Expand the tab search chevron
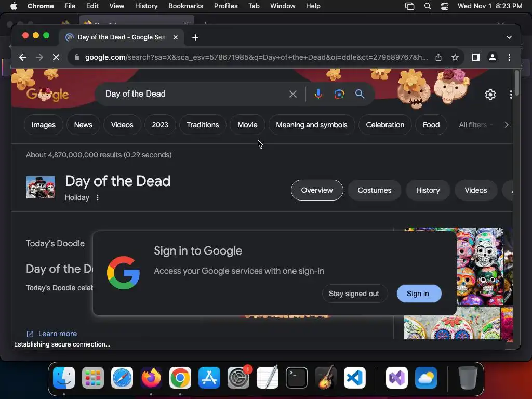The image size is (532, 399). coord(509,37)
